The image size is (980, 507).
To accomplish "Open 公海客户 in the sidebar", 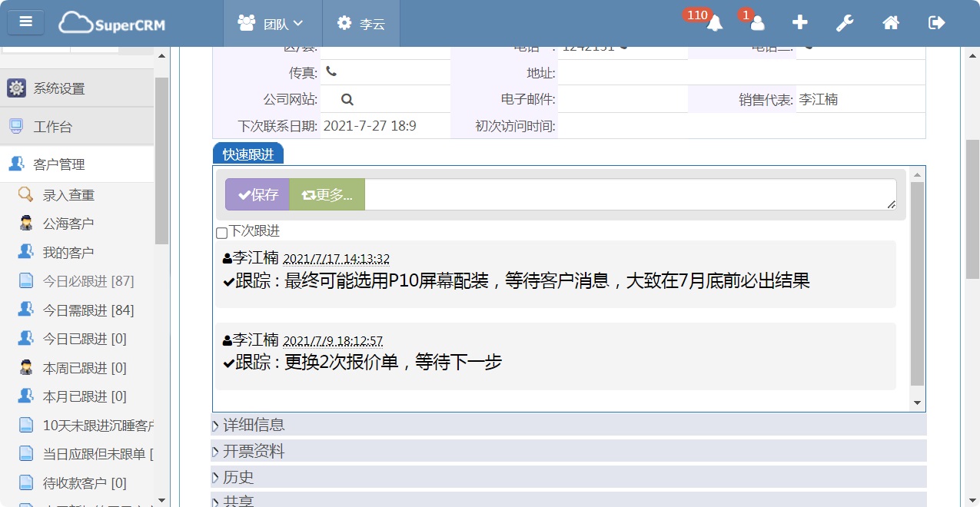I will pyautogui.click(x=68, y=224).
